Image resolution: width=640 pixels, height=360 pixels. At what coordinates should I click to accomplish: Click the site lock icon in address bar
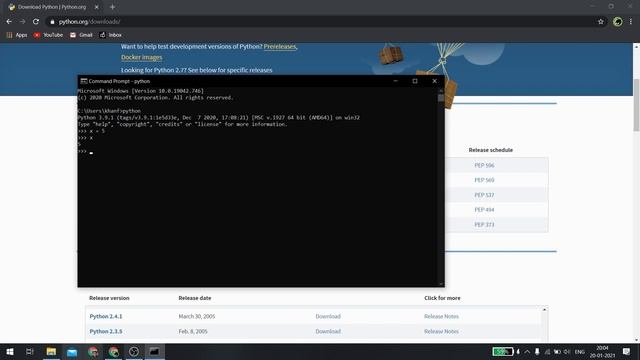(x=52, y=22)
